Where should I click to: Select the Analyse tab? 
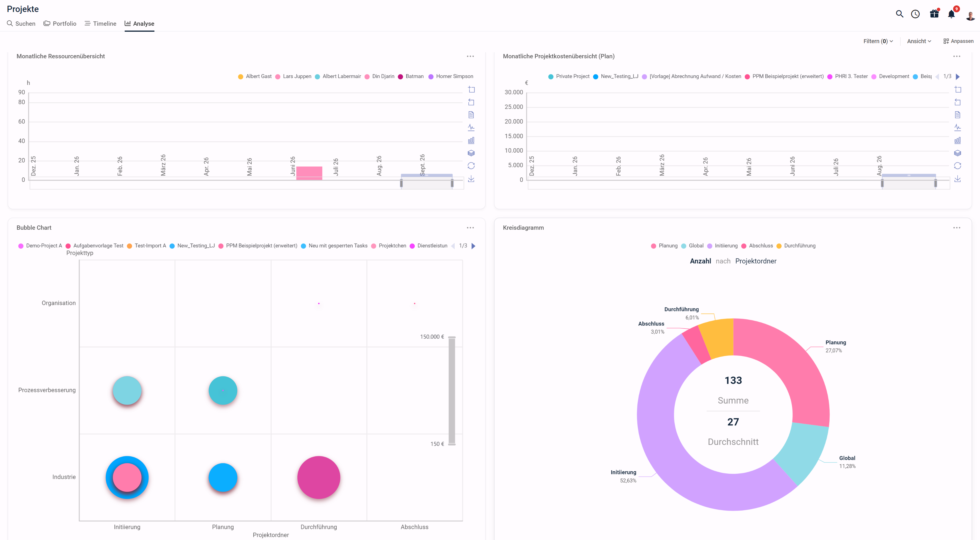pos(139,23)
